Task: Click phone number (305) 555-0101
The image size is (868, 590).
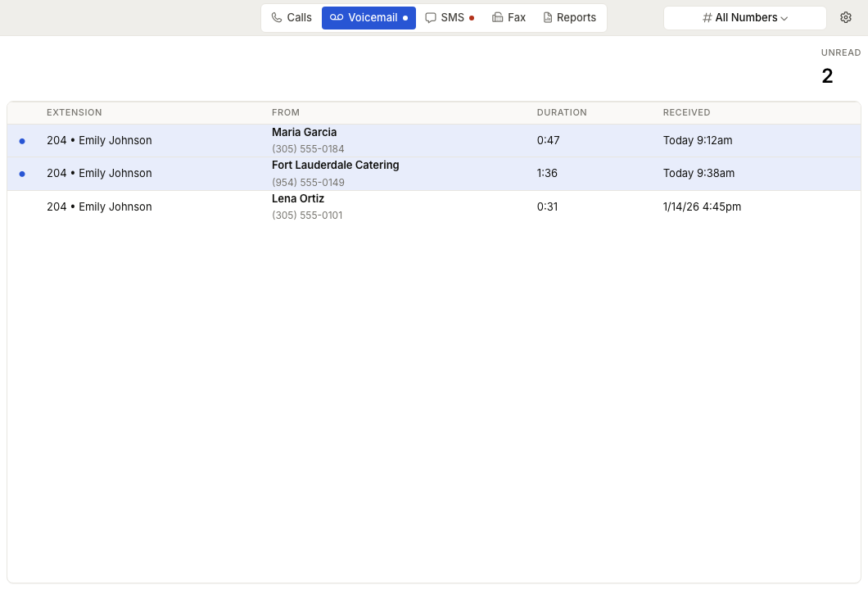Action: click(307, 215)
